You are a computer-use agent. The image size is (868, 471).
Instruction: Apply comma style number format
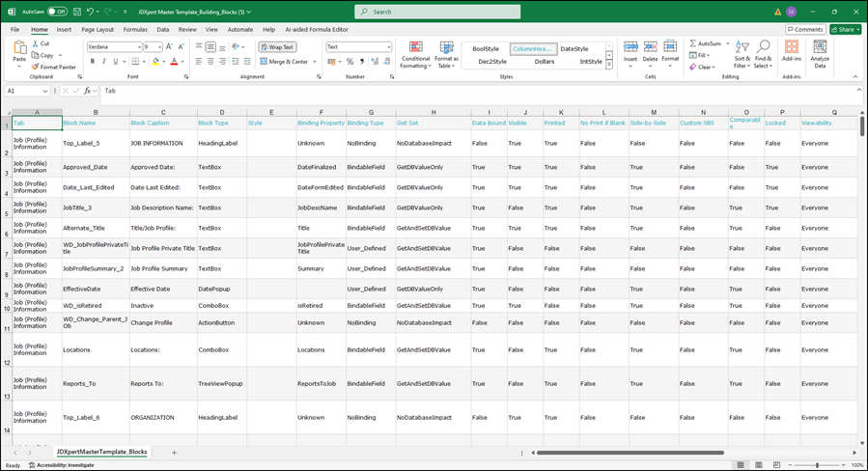362,62
